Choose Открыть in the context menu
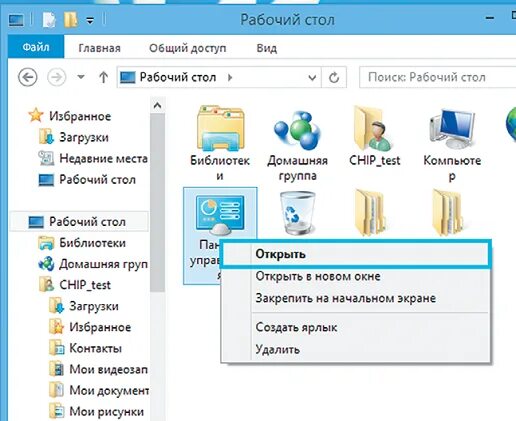This screenshot has width=516, height=421. click(356, 254)
